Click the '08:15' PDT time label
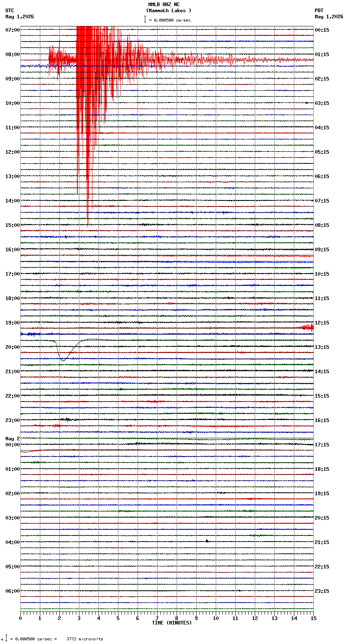 pos(322,225)
